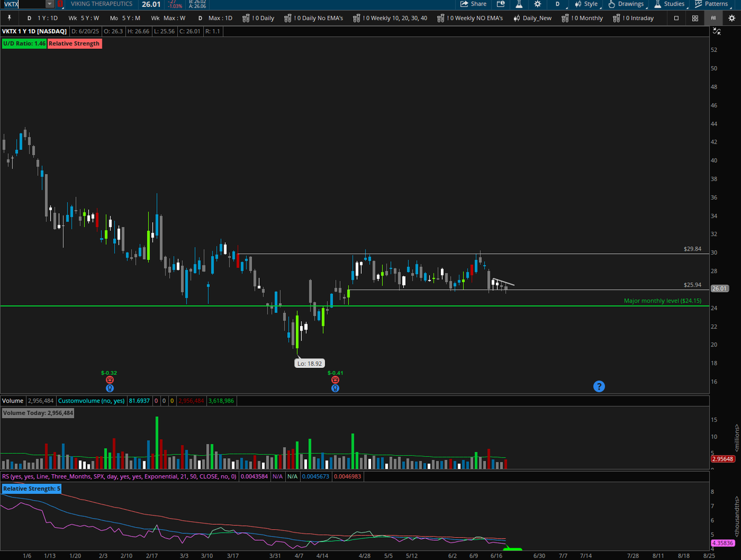This screenshot has height=560, width=741.
Task: Select the Max : 1D timeframe
Action: tap(216, 18)
